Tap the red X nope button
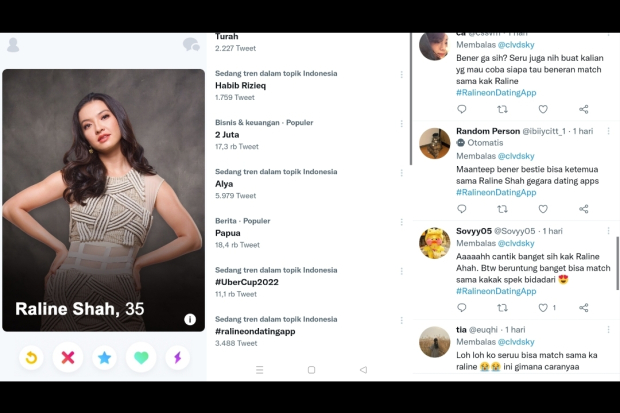The image size is (620, 413). [x=67, y=357]
